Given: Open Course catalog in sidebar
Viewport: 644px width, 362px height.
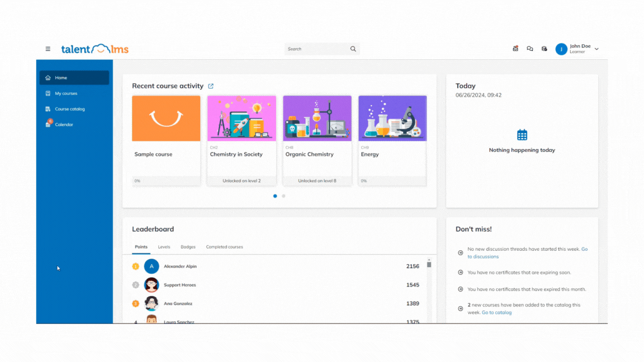Looking at the screenshot, I should (x=69, y=109).
